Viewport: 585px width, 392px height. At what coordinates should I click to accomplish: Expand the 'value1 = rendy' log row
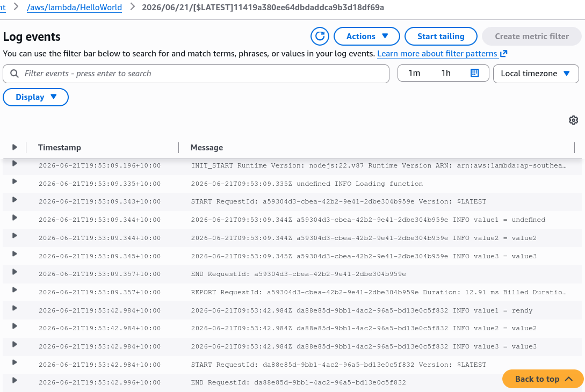(15, 308)
